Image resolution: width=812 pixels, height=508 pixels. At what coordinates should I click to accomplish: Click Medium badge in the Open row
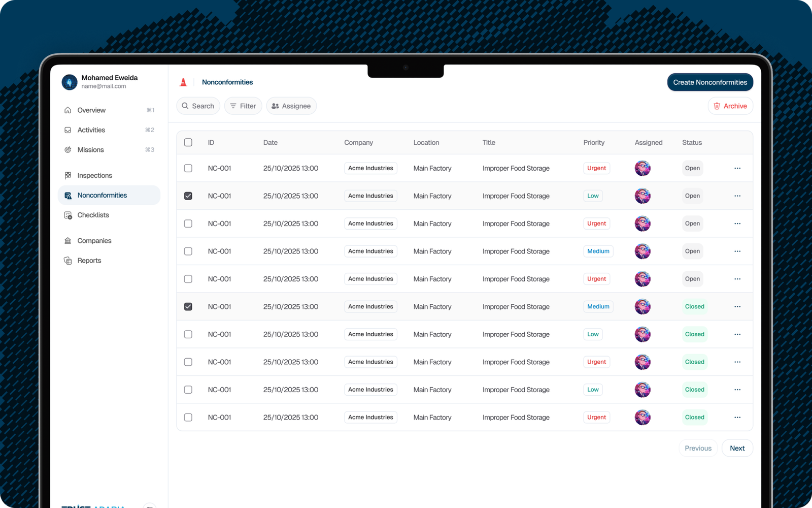click(598, 251)
